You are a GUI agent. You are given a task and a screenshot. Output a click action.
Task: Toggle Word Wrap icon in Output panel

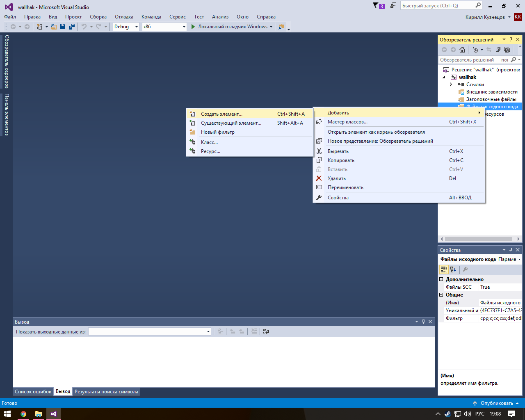tap(266, 331)
